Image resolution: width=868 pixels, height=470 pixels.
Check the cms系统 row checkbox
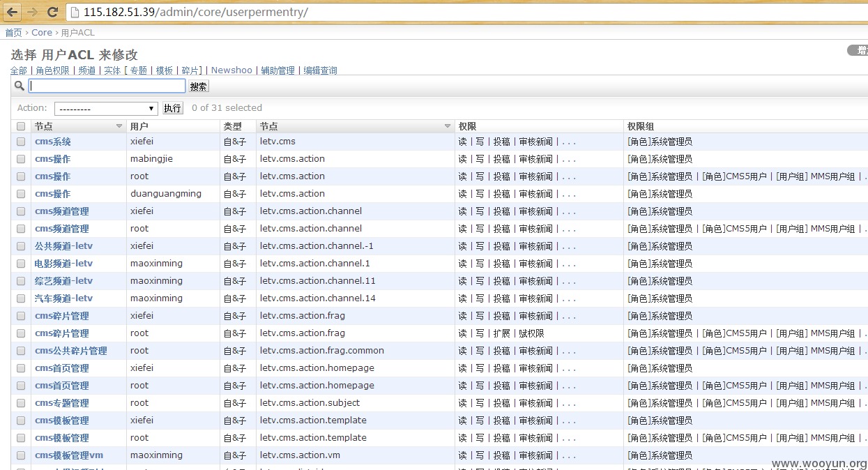21,142
